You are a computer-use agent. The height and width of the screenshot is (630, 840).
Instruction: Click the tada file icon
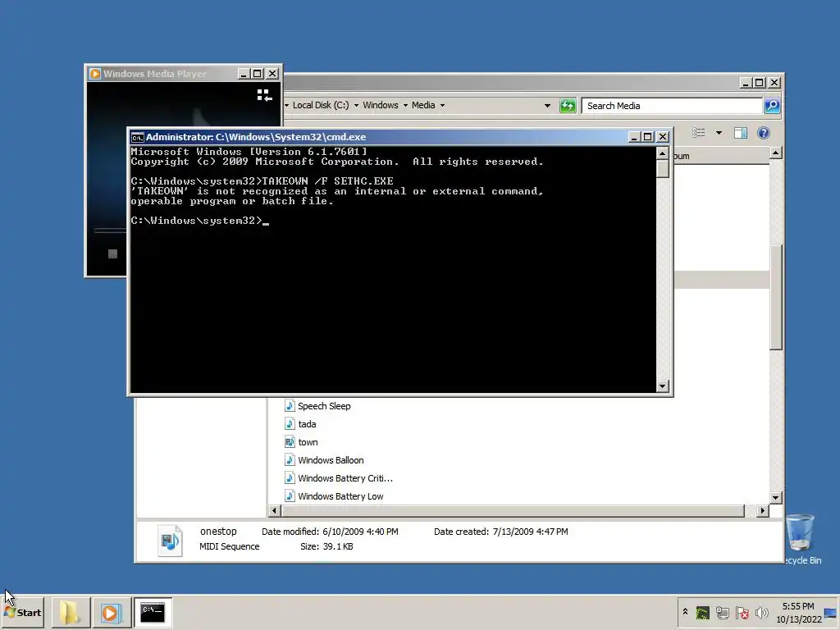pyautogui.click(x=290, y=424)
